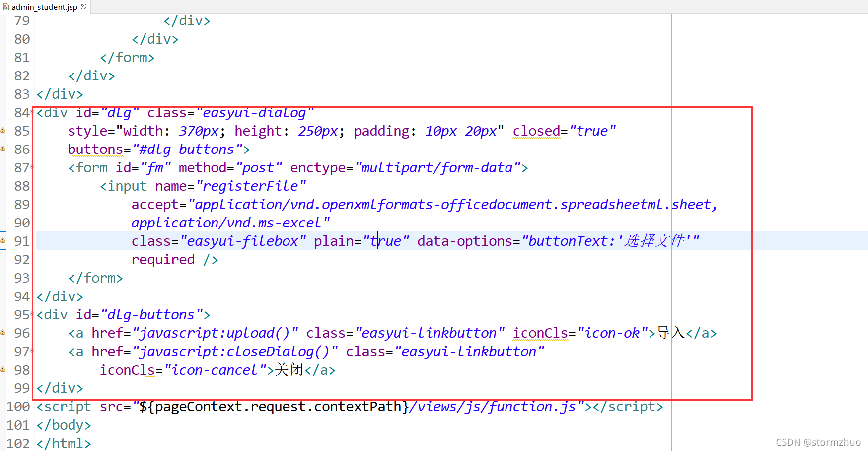Click the required keyword on line 92
This screenshot has width=868, height=451.
tap(163, 260)
